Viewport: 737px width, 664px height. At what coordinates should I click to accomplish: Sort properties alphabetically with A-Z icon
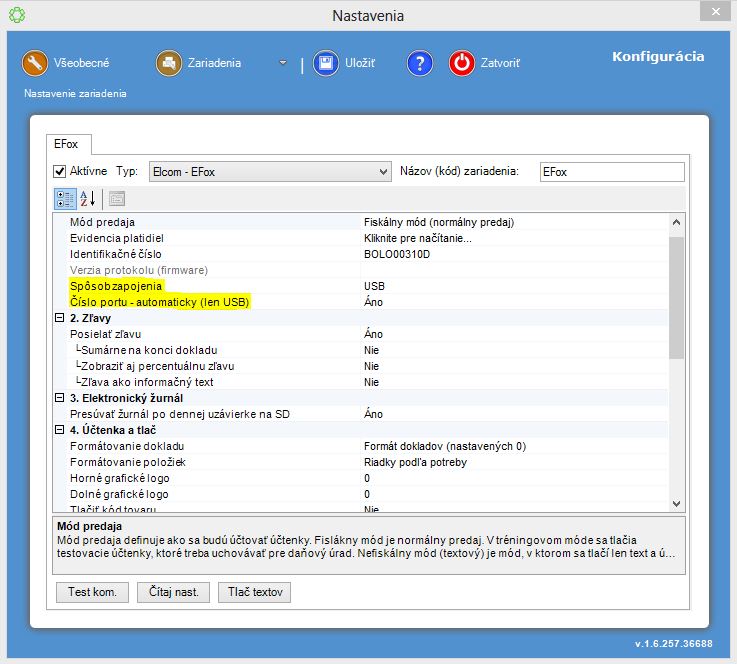pos(87,198)
